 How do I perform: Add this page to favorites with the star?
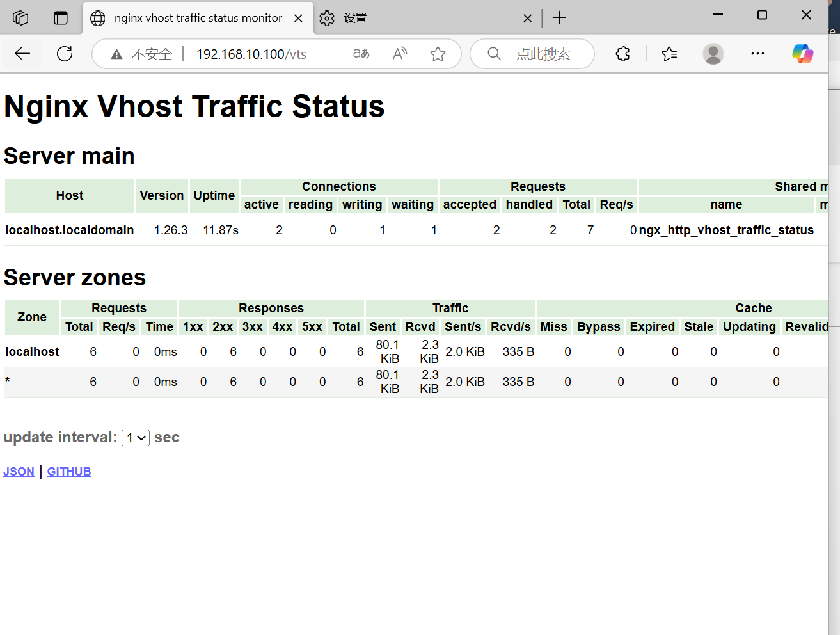click(438, 54)
